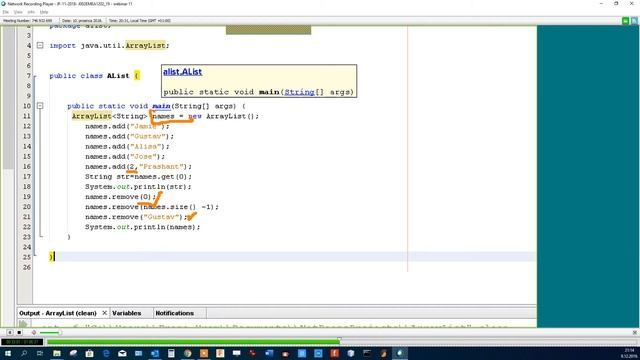This screenshot has height=360, width=640.
Task: Follow the String link in the tooltip
Action: point(299,92)
